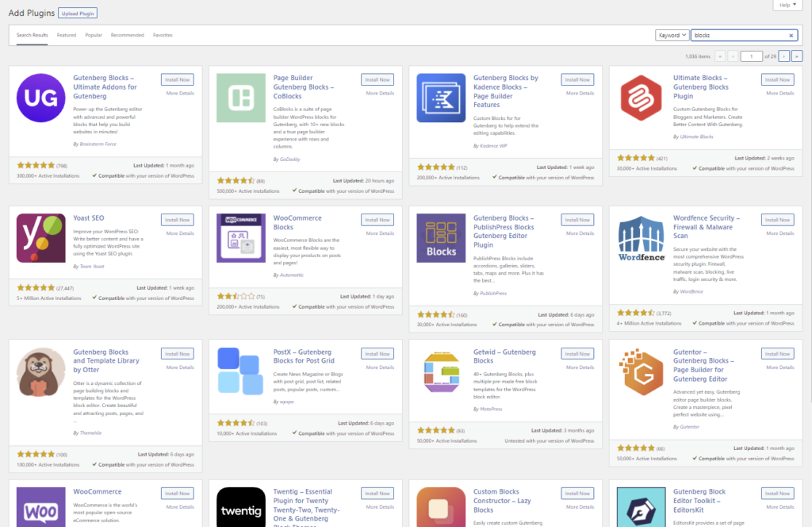Open the WooCommerce Blocks plugin icon
This screenshot has width=812, height=527.
(x=241, y=238)
